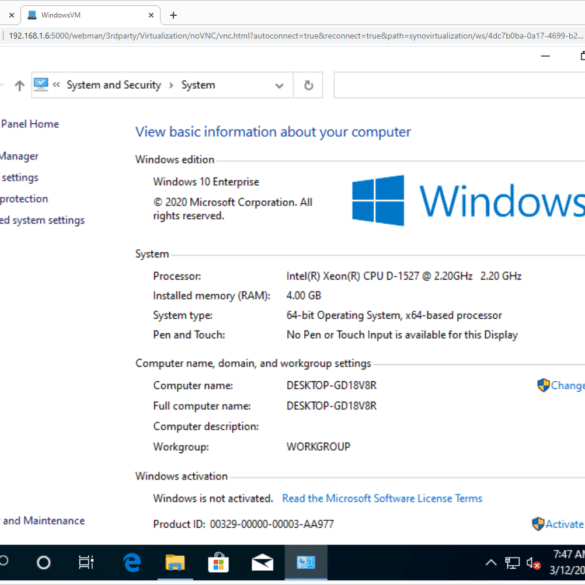Open Cortana circle on taskbar
Viewport: 585px width, 585px height.
44,562
